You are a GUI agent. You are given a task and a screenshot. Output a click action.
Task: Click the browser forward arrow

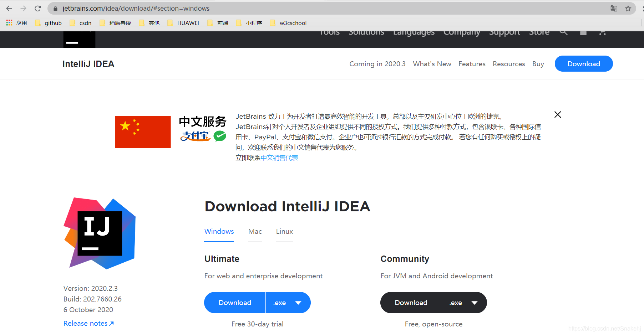pyautogui.click(x=24, y=8)
